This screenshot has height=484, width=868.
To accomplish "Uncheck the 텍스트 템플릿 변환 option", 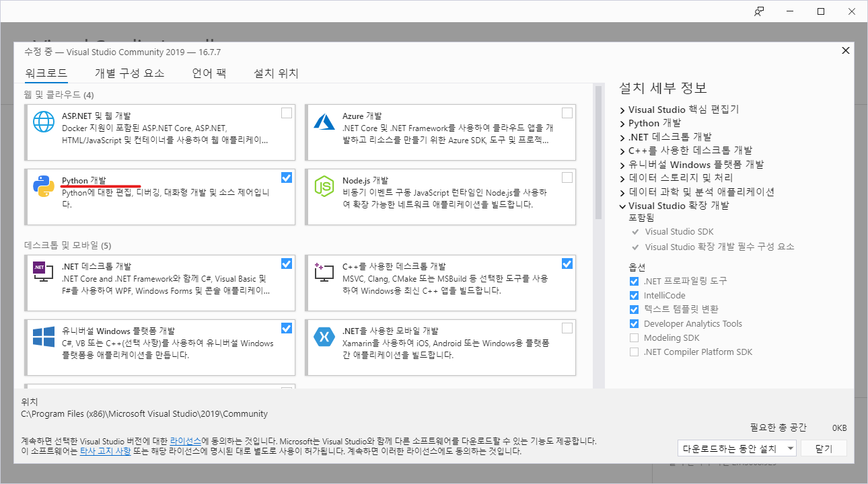I will click(634, 309).
